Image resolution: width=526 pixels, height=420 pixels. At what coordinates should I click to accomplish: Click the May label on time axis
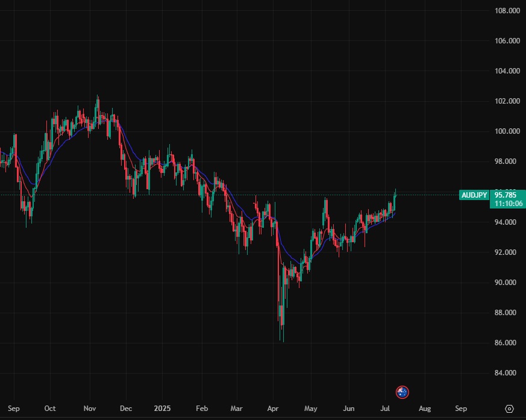(x=311, y=409)
